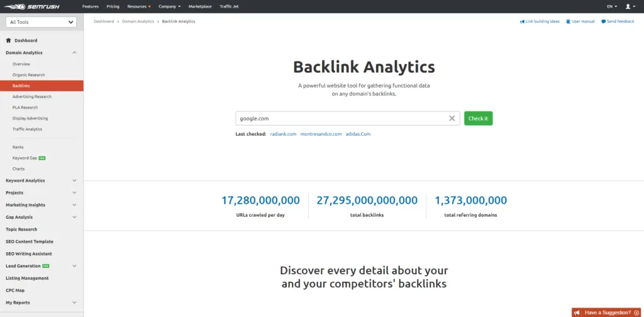The height and width of the screenshot is (317, 644).
Task: Open Topic Research in sidebar
Action: pos(21,229)
